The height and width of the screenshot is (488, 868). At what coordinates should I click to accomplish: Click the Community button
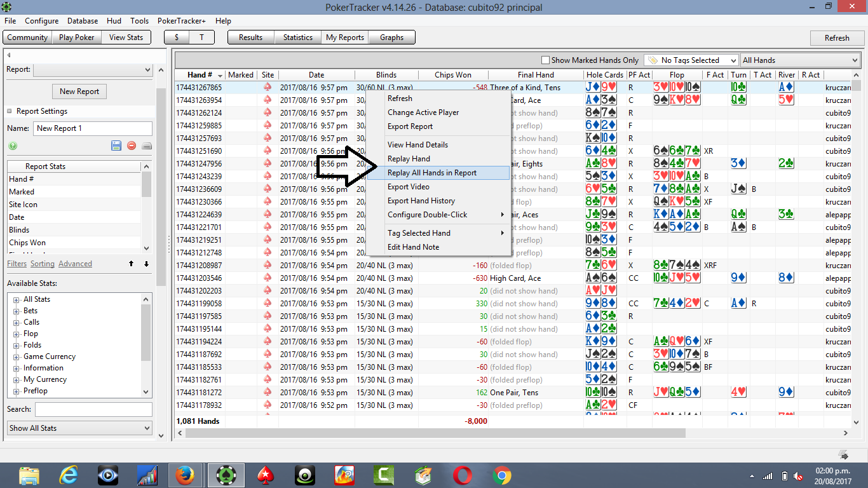point(27,37)
